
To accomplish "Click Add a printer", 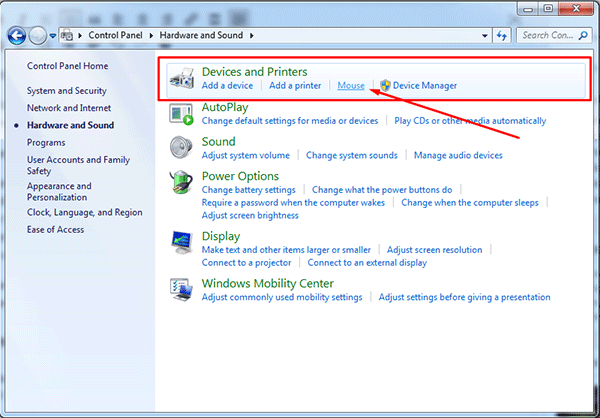I will click(x=295, y=85).
